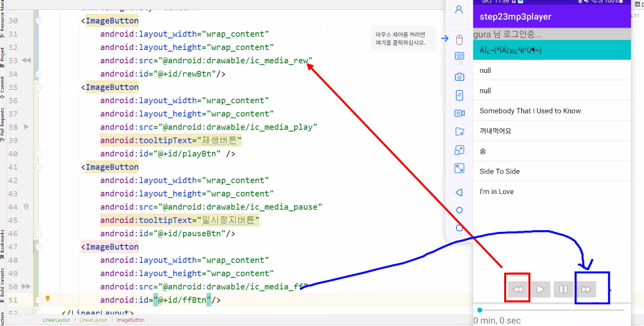644x326 pixels.
Task: Click the fast-forward gutter icon on line 50
Action: coord(26,287)
